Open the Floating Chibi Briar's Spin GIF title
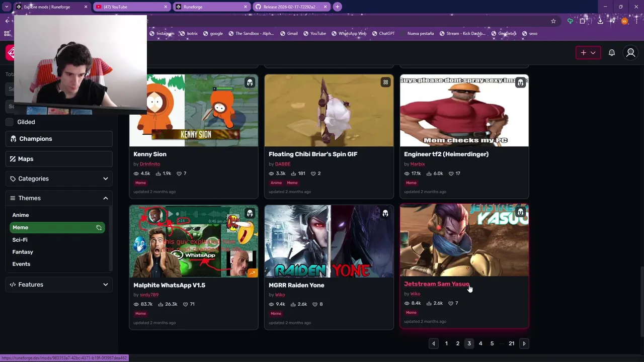The height and width of the screenshot is (362, 644). coord(313,154)
